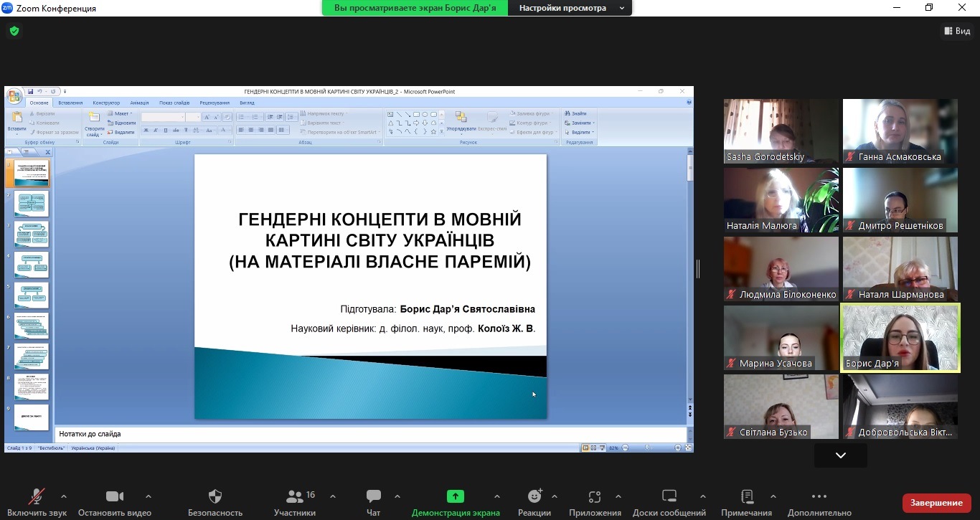
Task: Open the Реакции emoji menu
Action: (534, 502)
